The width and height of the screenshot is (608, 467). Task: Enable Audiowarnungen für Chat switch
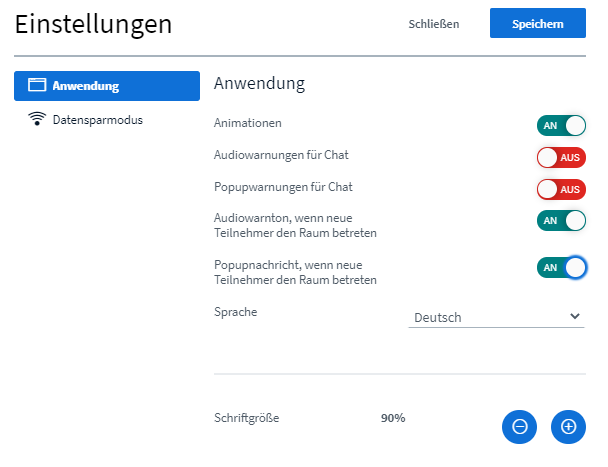561,157
